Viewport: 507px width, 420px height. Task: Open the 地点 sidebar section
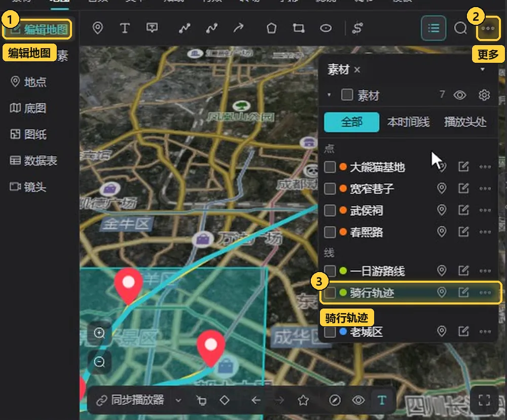click(28, 82)
